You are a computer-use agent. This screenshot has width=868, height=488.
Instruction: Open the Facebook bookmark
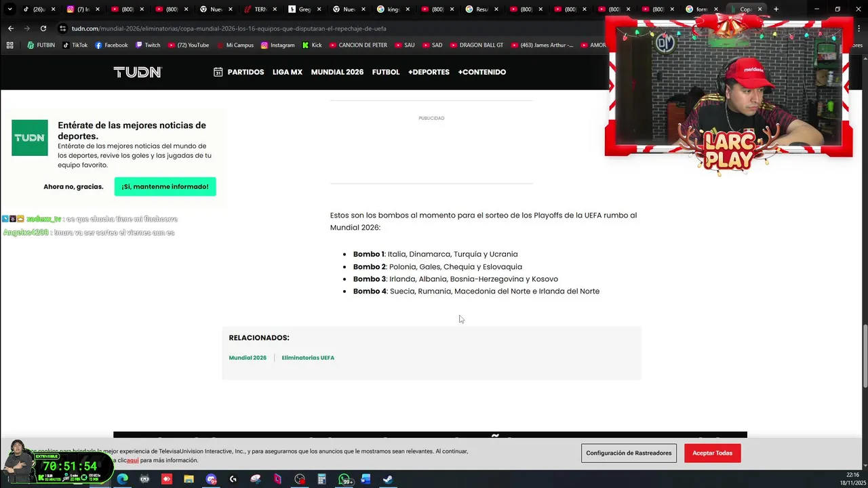(111, 45)
